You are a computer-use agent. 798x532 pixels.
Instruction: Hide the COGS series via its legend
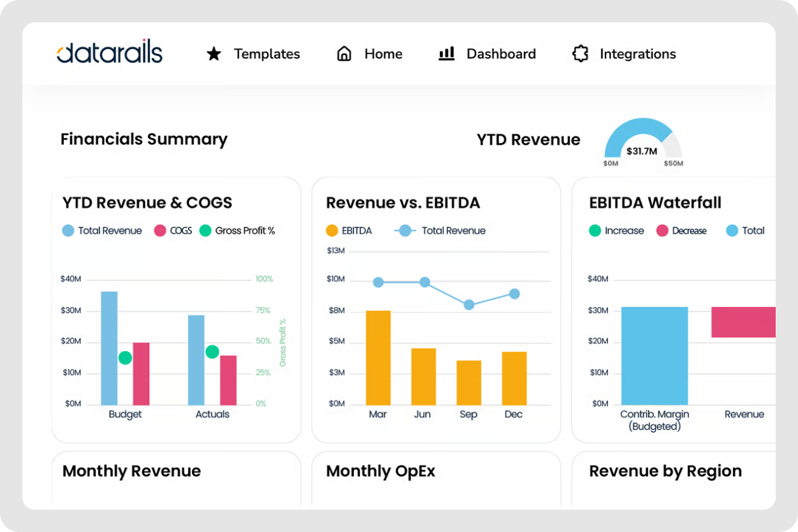173,231
